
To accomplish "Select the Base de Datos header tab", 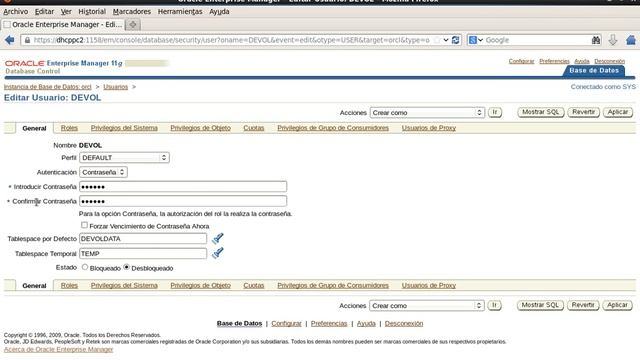I will 594,71.
